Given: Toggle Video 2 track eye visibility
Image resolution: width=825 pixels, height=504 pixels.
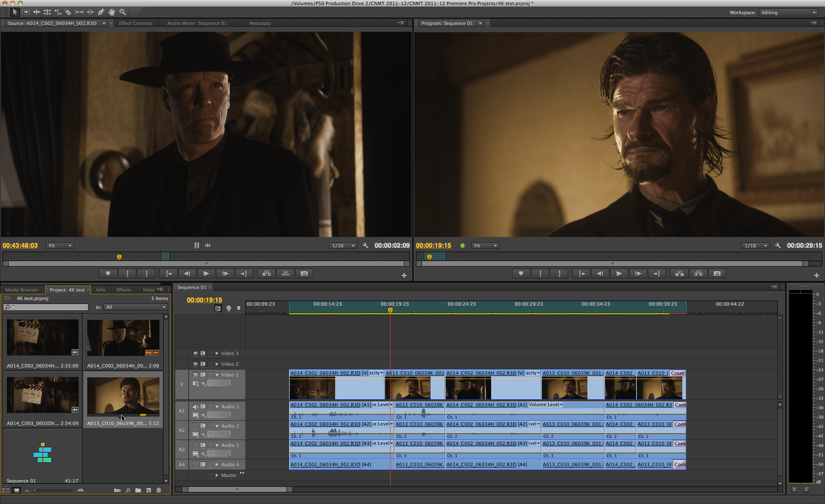Looking at the screenshot, I should pyautogui.click(x=195, y=364).
